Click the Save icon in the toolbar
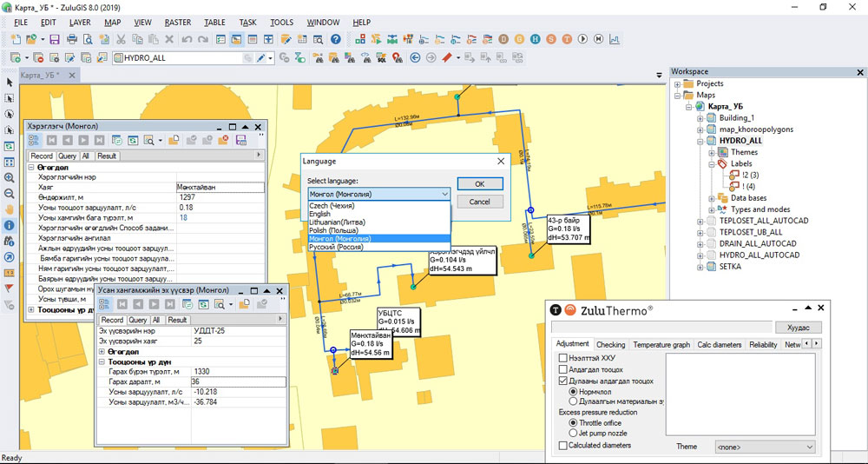The height and width of the screenshot is (464, 868). click(x=55, y=39)
